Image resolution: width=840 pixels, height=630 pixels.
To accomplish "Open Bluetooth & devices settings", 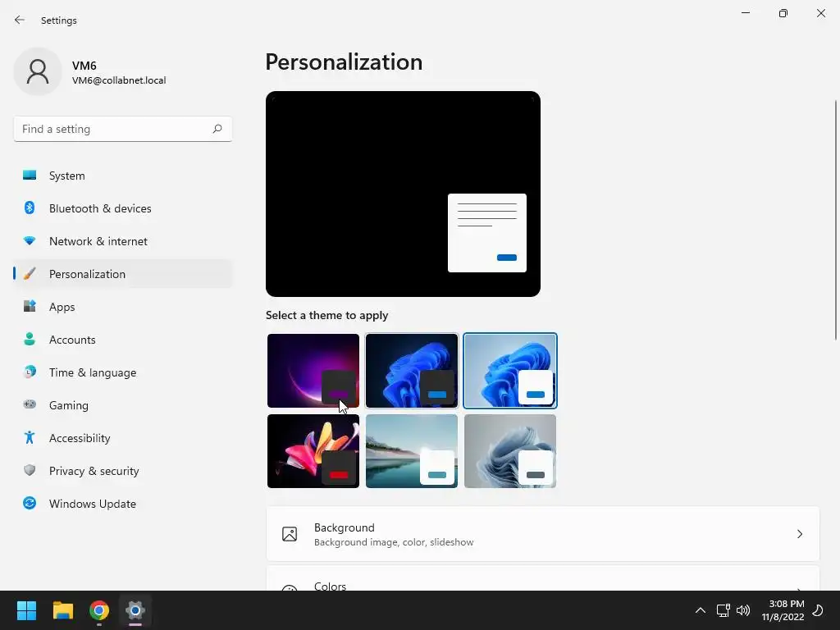I will coord(123,208).
